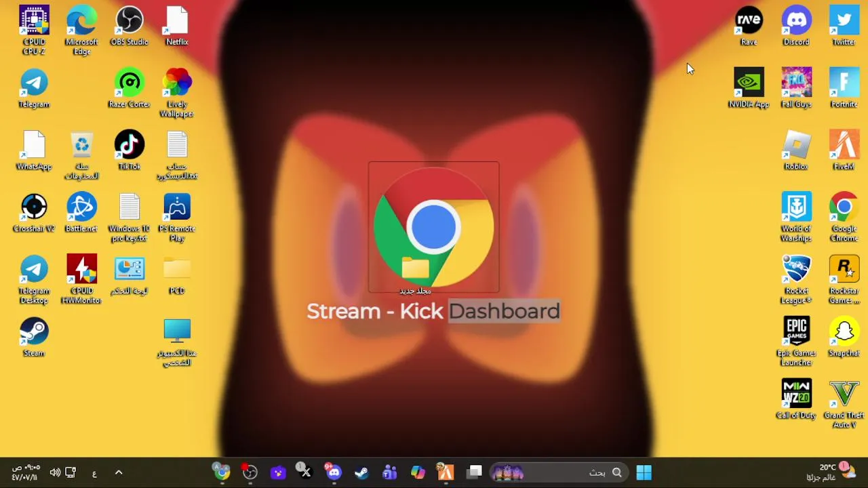Open Microsoft Teams in taskbar
Screen dimensions: 868x488
coord(389,472)
